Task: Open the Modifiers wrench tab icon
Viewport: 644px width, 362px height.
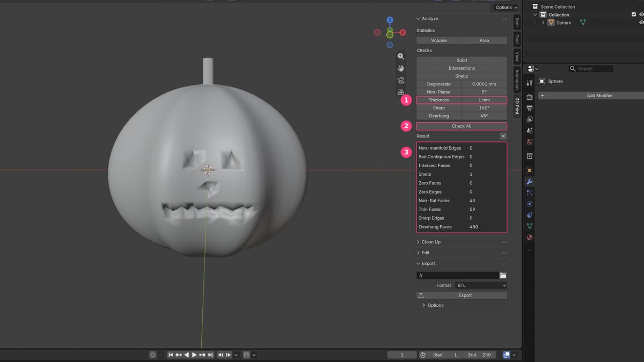Action: point(530,182)
